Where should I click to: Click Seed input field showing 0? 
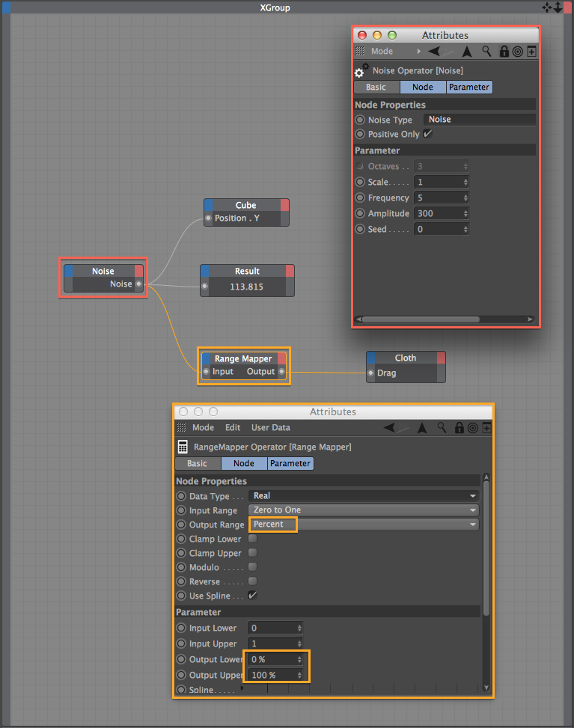click(442, 230)
